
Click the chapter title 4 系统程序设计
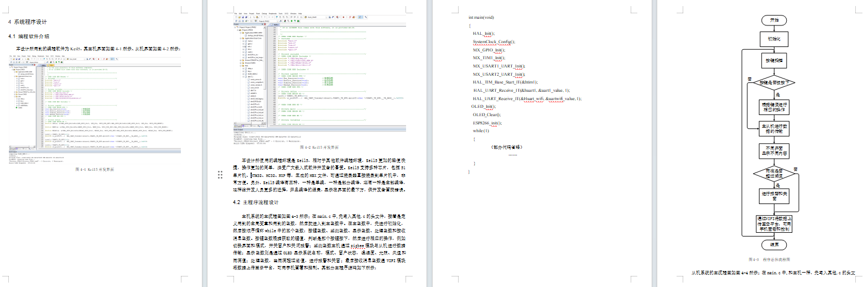click(28, 22)
